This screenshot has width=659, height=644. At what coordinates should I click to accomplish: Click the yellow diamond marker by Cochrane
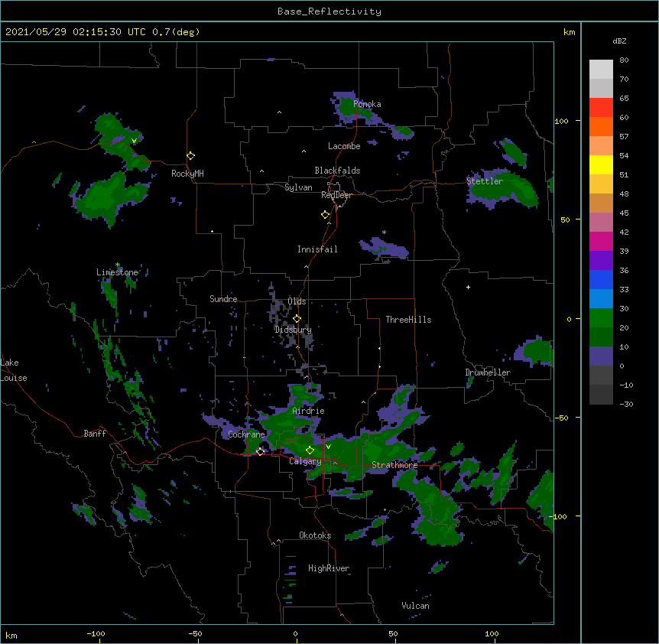coord(260,451)
